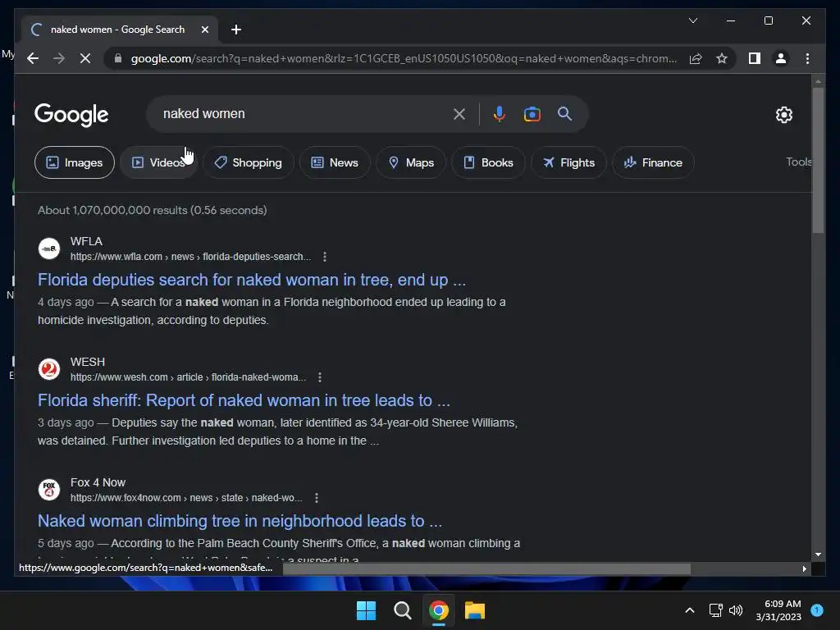This screenshot has height=630, width=840.
Task: Open the volume tray icon
Action: pyautogui.click(x=736, y=610)
